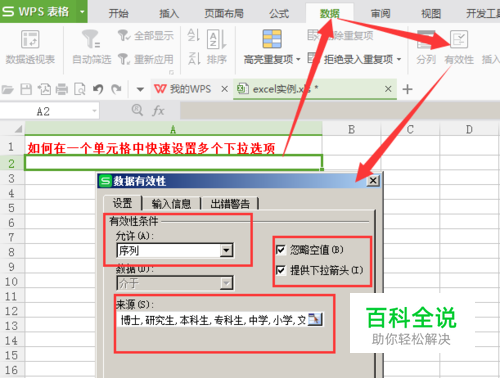Image resolution: width=500 pixels, height=378 pixels.
Task: Select the column D header
Action: (x=469, y=129)
